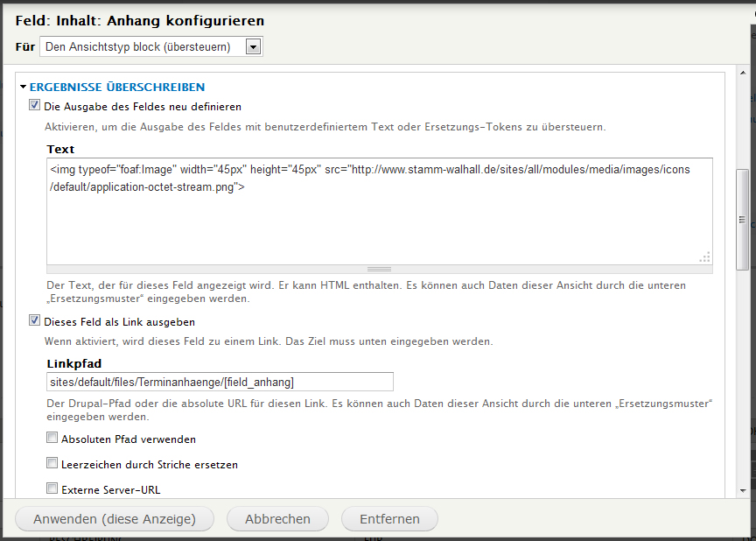
Task: Cancel with the Abbrechen button
Action: point(277,519)
